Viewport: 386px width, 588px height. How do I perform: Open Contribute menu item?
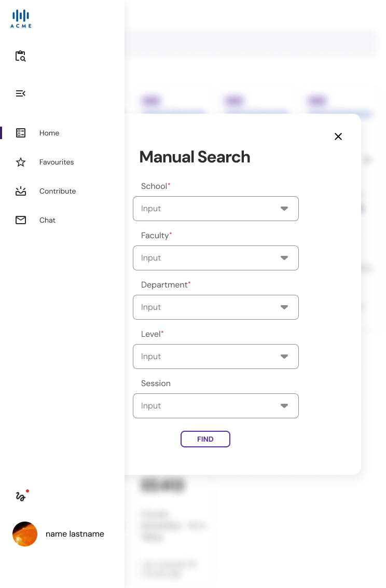coord(58,192)
